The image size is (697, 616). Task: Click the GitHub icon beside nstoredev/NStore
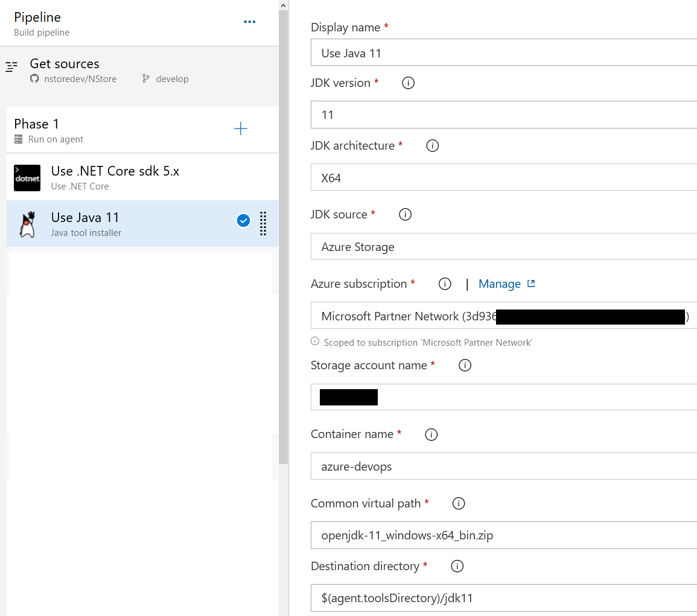click(34, 78)
